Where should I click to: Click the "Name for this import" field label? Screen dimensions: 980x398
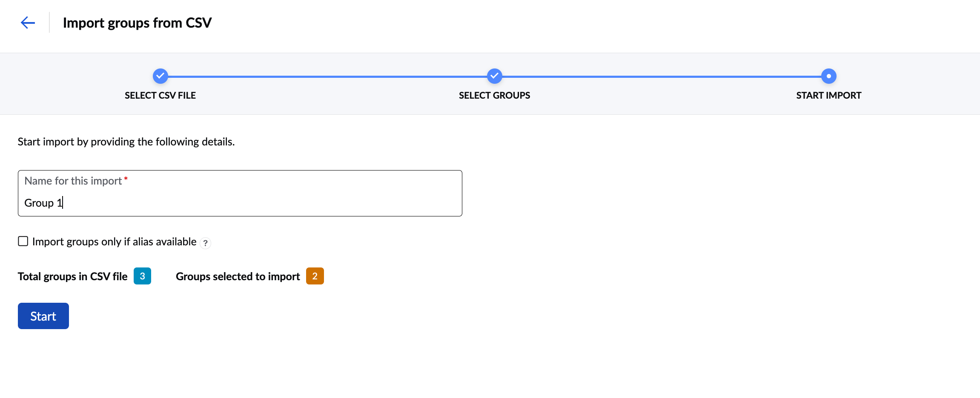coord(73,181)
